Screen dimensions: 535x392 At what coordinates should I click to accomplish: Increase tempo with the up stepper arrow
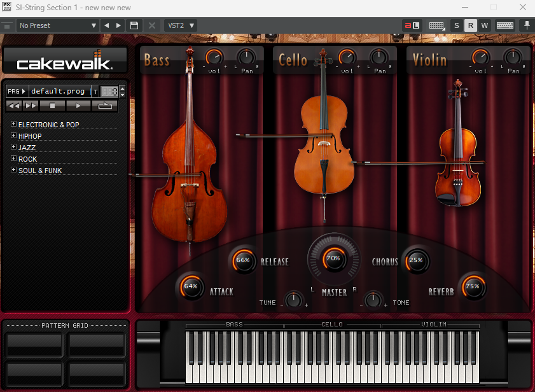(x=123, y=89)
